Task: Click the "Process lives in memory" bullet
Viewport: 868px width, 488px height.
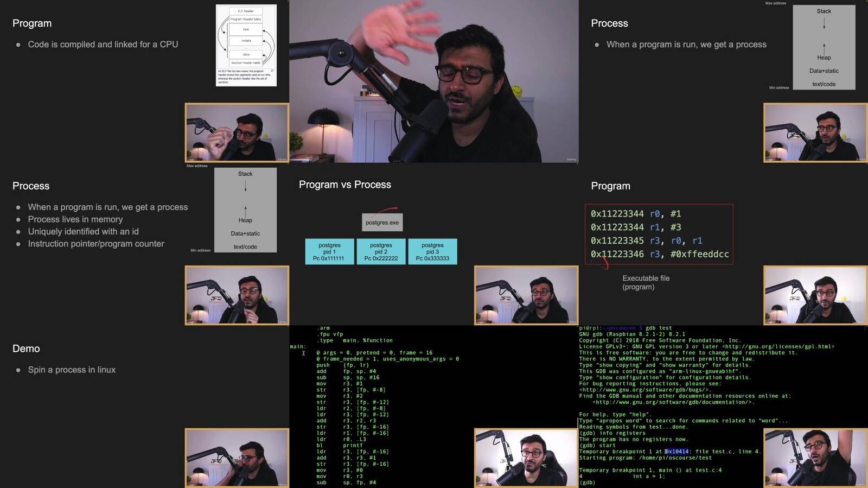Action: [x=75, y=219]
